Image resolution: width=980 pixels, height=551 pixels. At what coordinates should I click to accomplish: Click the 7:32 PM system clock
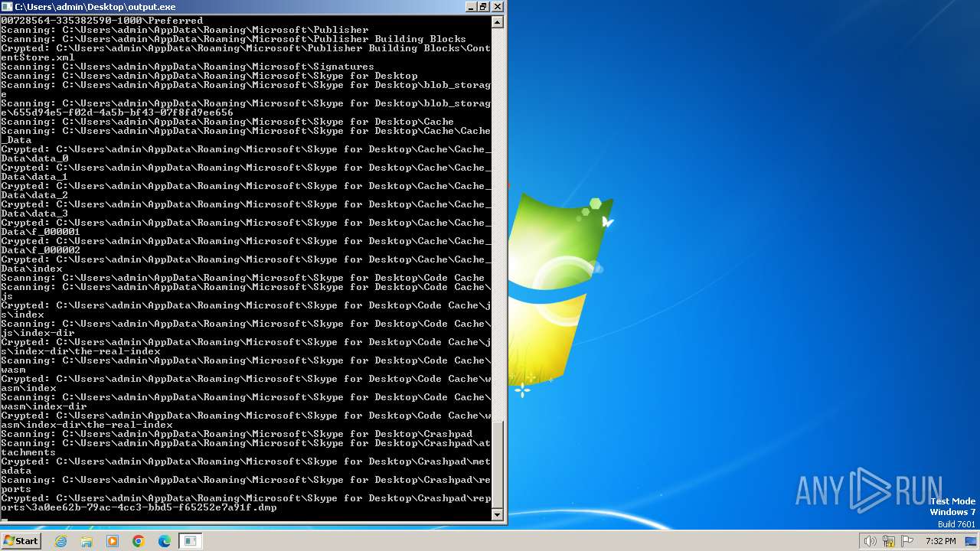click(940, 541)
